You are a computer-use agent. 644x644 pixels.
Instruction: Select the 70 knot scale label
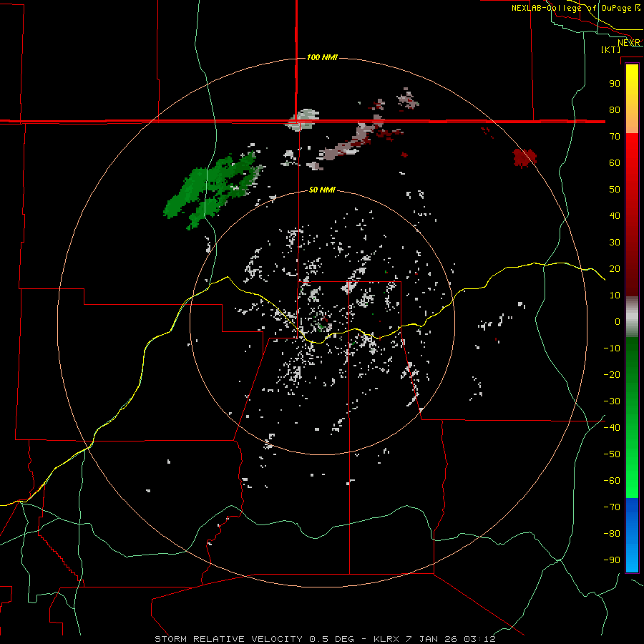coord(615,137)
